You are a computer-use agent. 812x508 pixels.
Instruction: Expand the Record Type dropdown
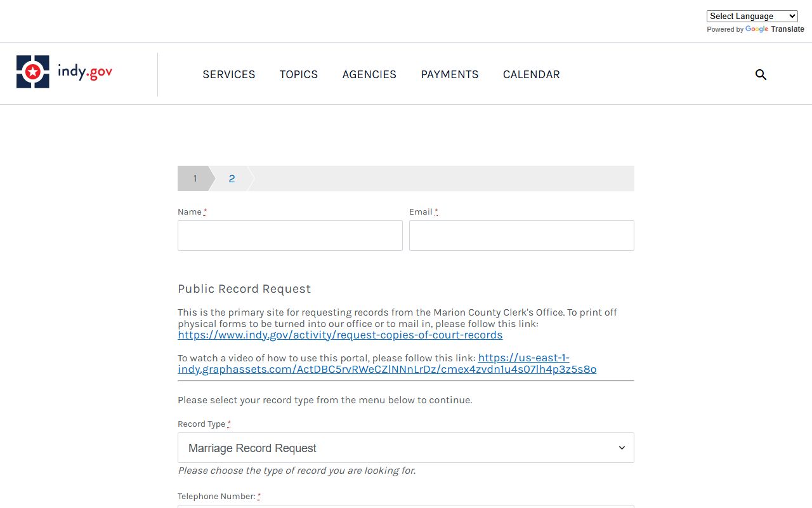pyautogui.click(x=406, y=448)
